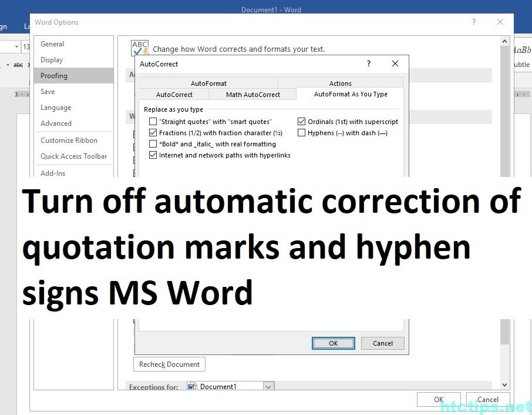Click OK in the AutoCorrect dialog
This screenshot has height=415, width=532.
click(x=333, y=343)
